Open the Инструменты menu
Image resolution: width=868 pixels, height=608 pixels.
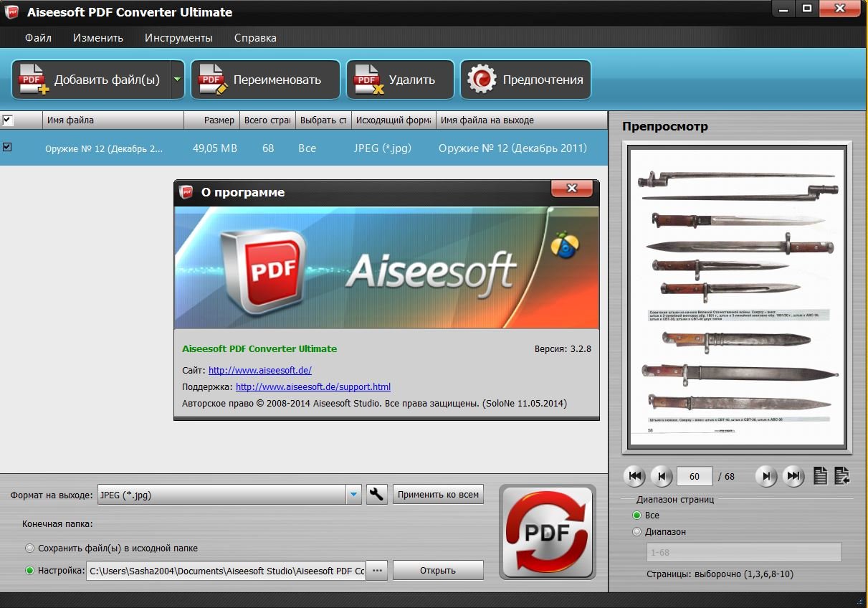coord(178,38)
